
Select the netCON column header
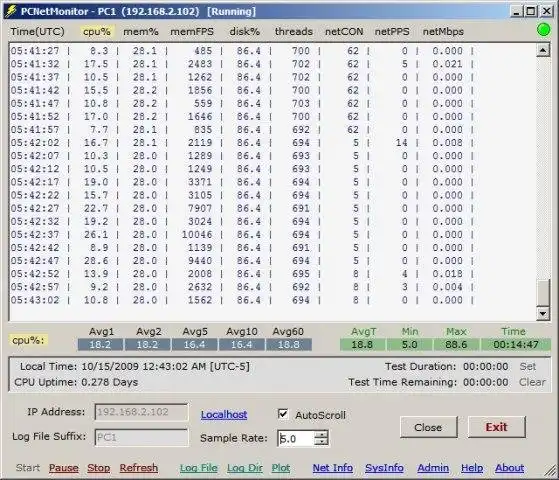(344, 31)
